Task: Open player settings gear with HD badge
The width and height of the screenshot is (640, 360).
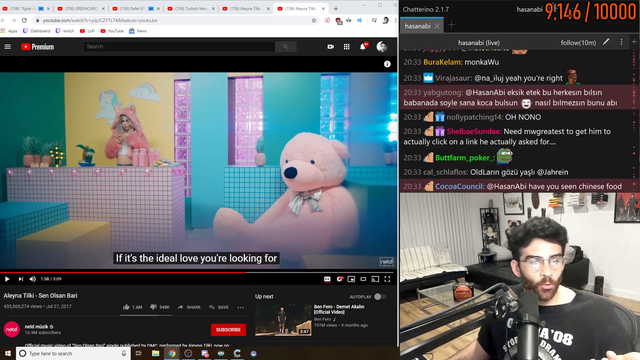Action: [x=340, y=279]
